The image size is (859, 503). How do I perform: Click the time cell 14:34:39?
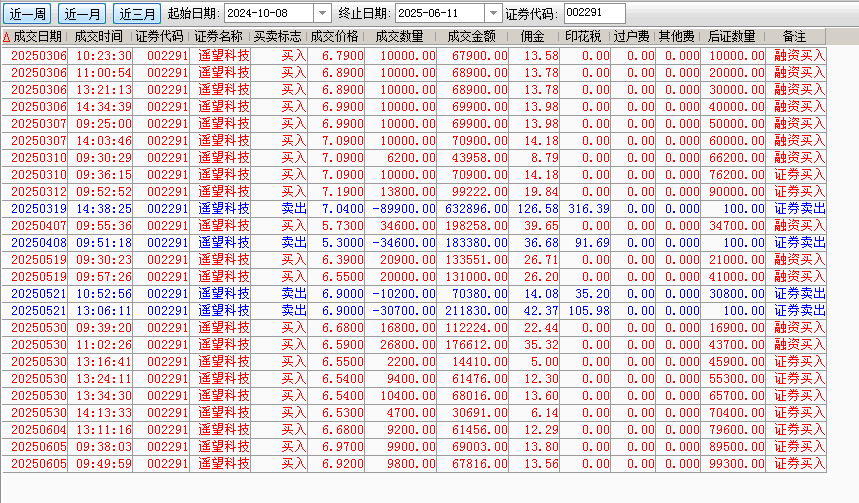pyautogui.click(x=104, y=107)
